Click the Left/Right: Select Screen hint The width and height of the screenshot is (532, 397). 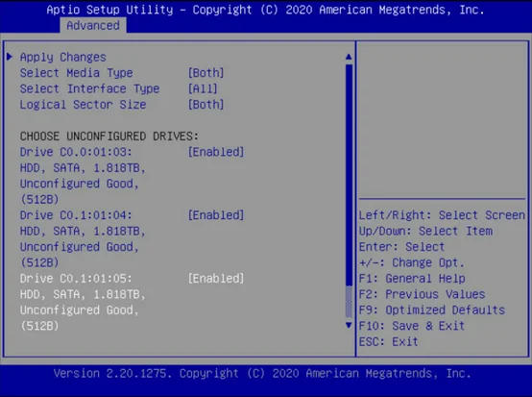coord(442,215)
